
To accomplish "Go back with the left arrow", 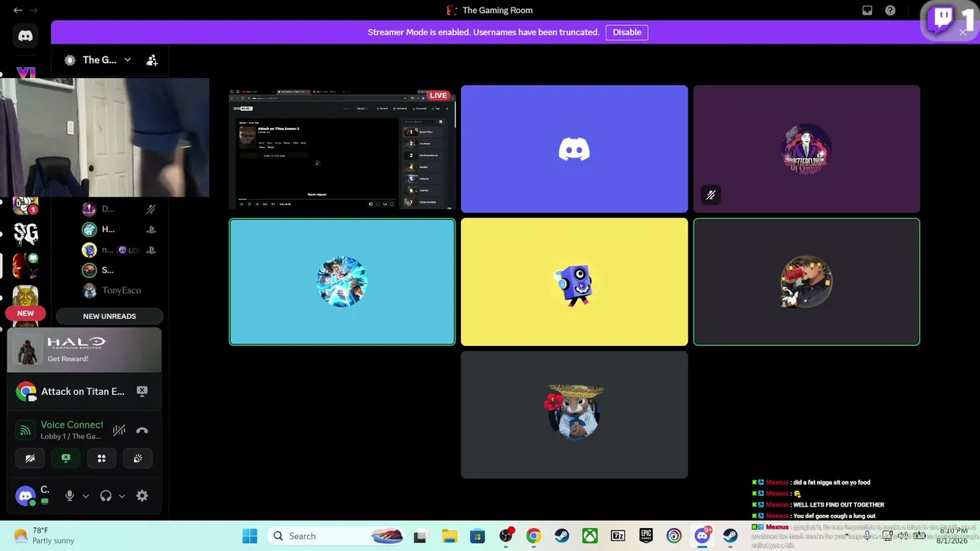I will click(18, 10).
